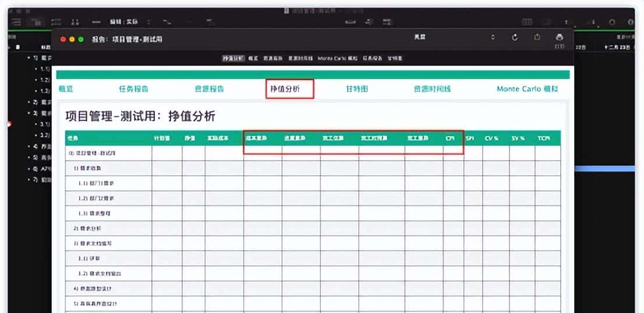The image size is (644, 313).
Task: Open the theme dropdown in report title bar
Action: 456,37
